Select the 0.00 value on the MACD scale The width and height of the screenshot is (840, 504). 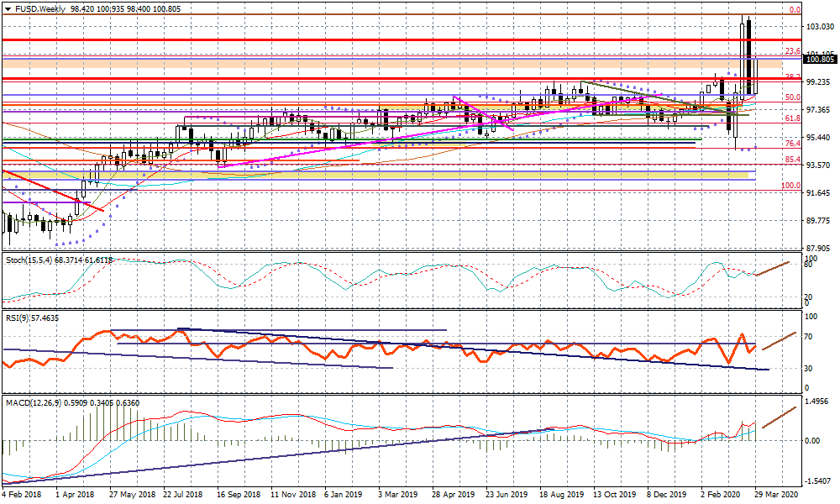pos(812,441)
